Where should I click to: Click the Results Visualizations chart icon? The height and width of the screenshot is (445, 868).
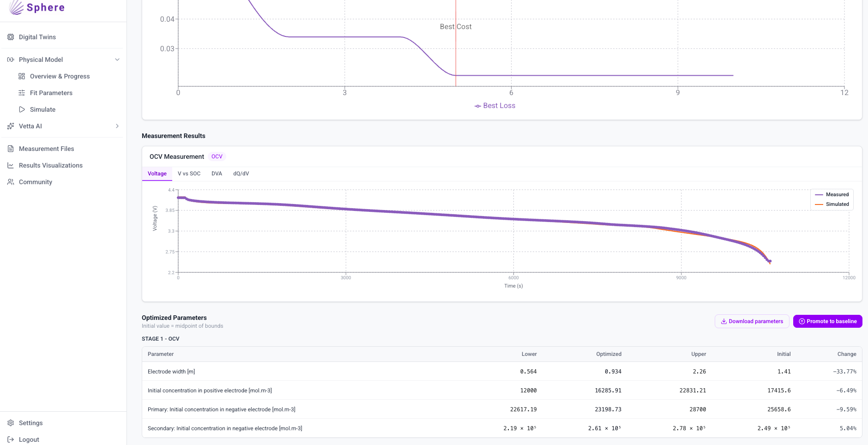[x=11, y=165]
